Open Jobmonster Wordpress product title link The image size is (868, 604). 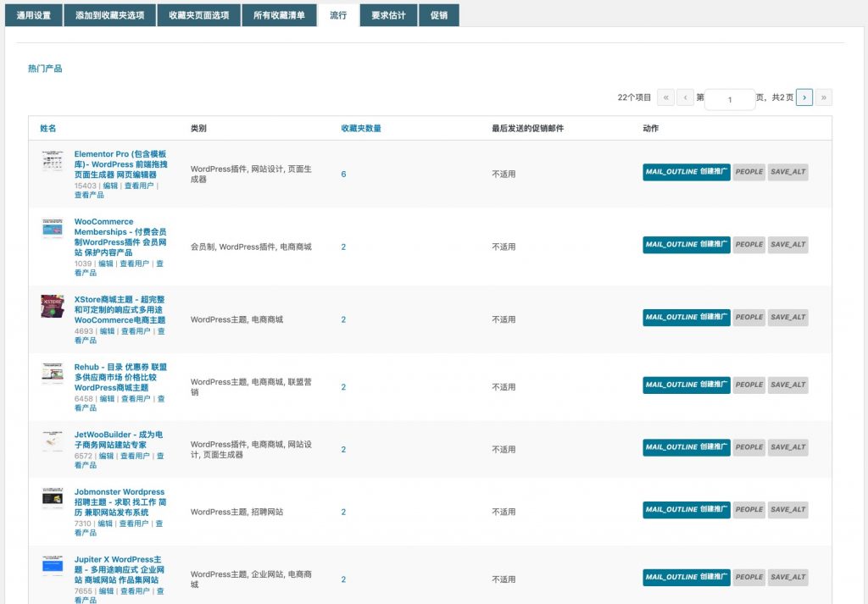120,502
